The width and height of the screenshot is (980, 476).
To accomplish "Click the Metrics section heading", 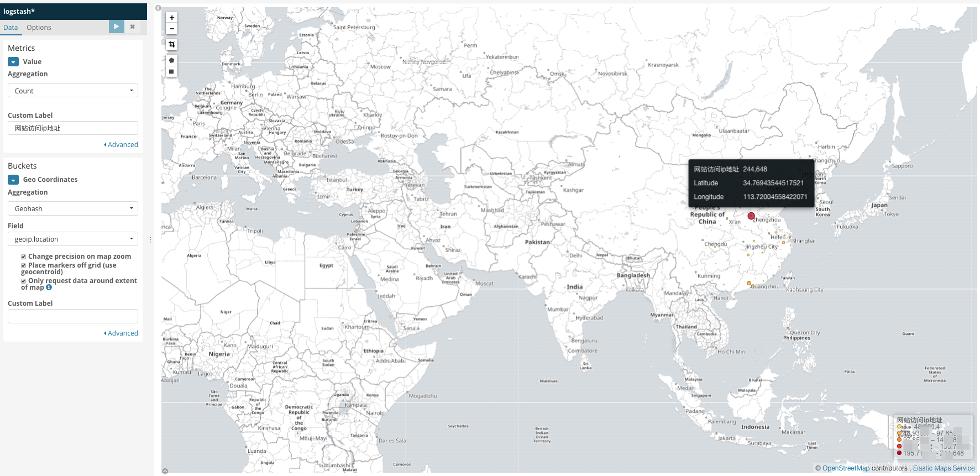I will pos(21,48).
